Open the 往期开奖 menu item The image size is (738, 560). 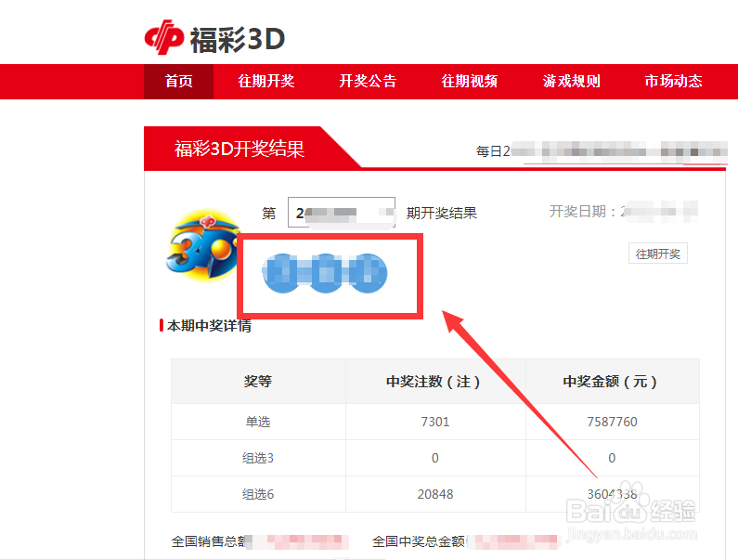(265, 81)
